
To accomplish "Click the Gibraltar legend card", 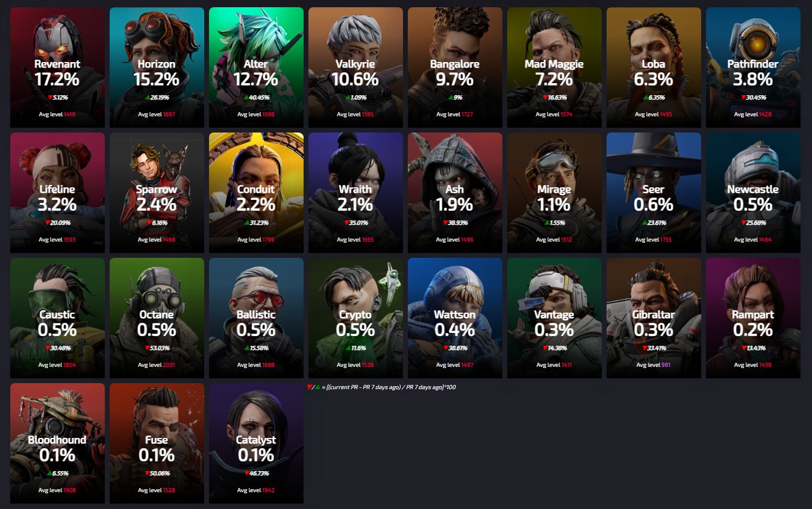I will 654,318.
